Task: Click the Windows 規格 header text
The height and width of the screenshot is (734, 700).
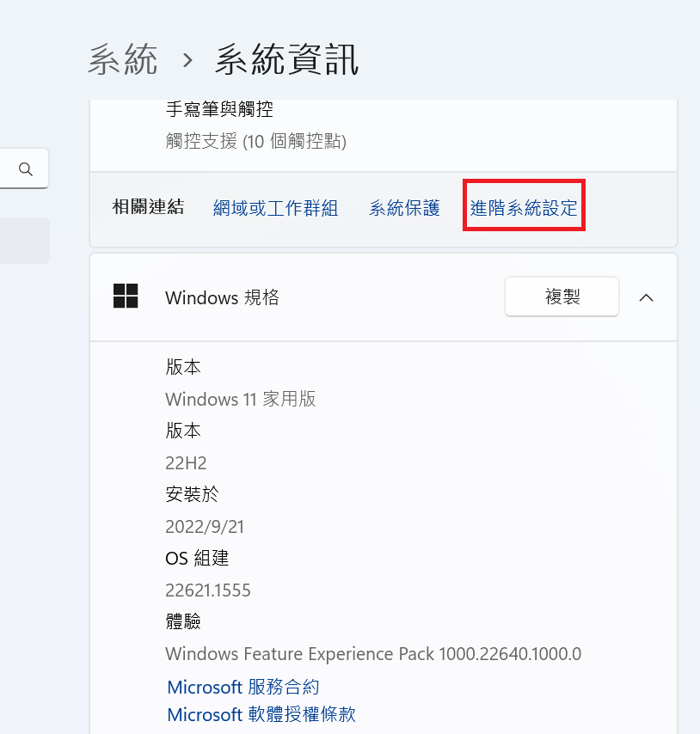Action: (x=222, y=297)
